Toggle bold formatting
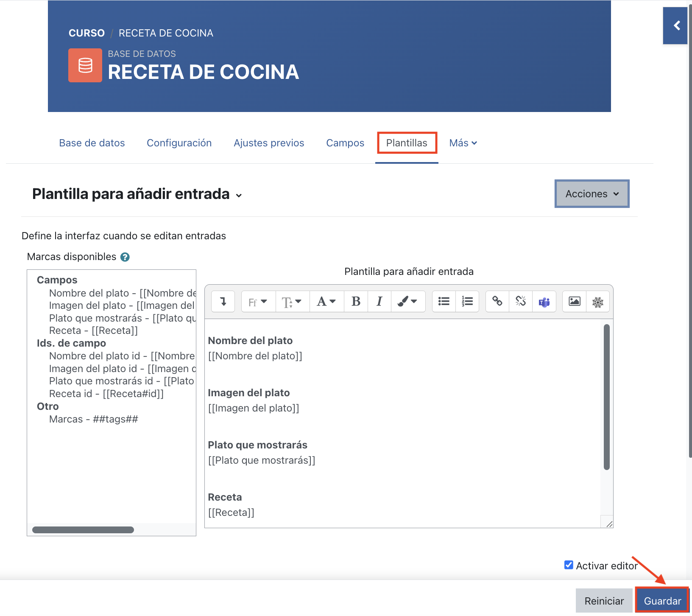This screenshot has height=616, width=692. click(356, 302)
